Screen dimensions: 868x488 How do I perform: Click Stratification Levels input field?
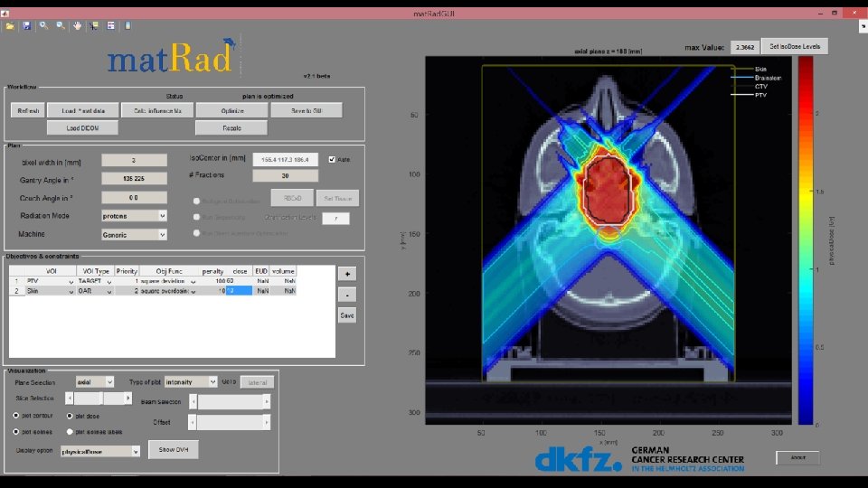point(336,219)
